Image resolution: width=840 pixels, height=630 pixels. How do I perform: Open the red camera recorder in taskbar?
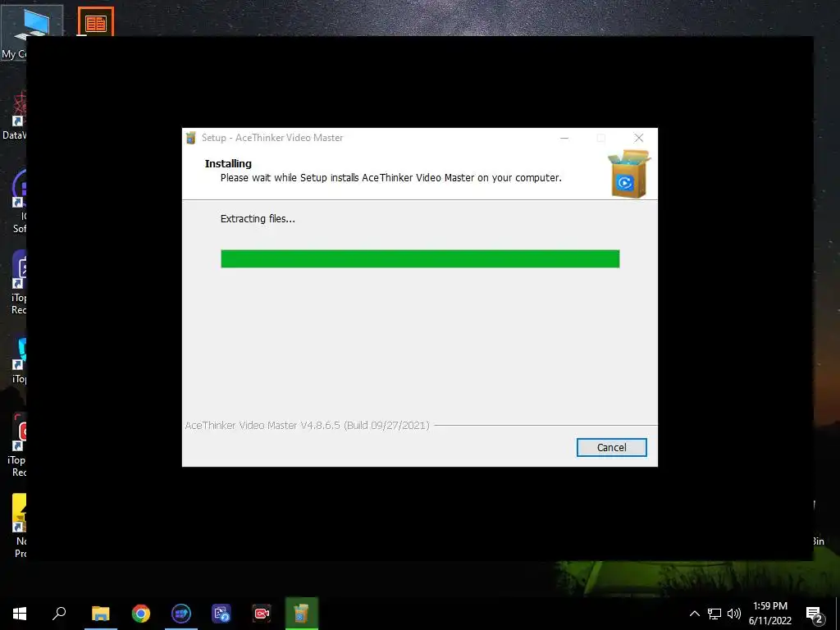pyautogui.click(x=262, y=614)
